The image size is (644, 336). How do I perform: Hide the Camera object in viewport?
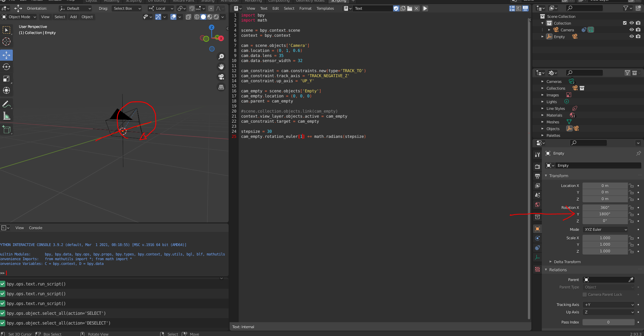click(x=632, y=30)
